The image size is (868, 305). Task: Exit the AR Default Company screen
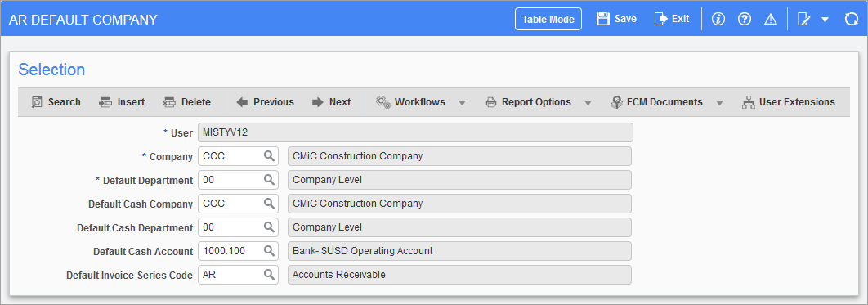(672, 19)
